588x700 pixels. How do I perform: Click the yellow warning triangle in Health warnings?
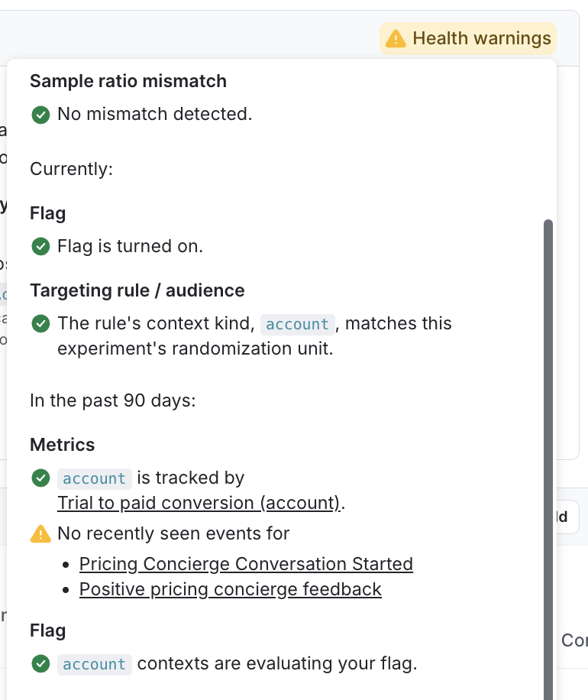click(x=396, y=39)
